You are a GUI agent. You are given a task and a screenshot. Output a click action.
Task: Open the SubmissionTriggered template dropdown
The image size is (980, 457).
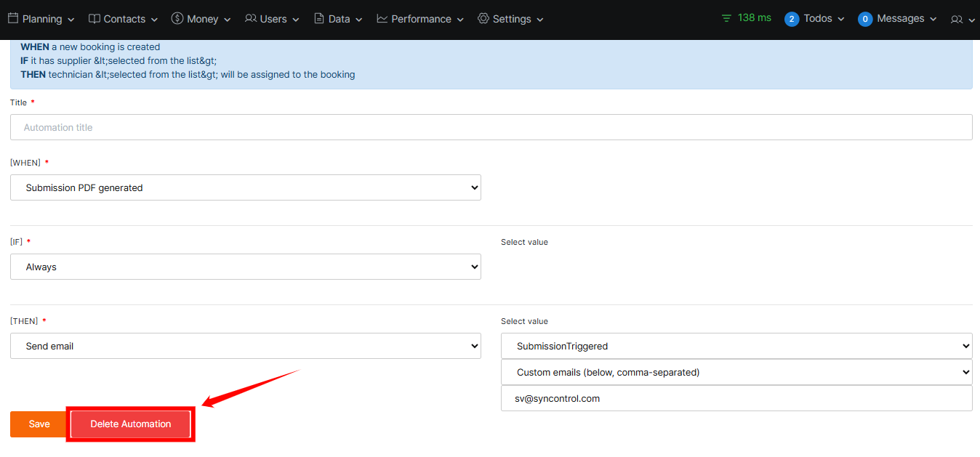736,346
